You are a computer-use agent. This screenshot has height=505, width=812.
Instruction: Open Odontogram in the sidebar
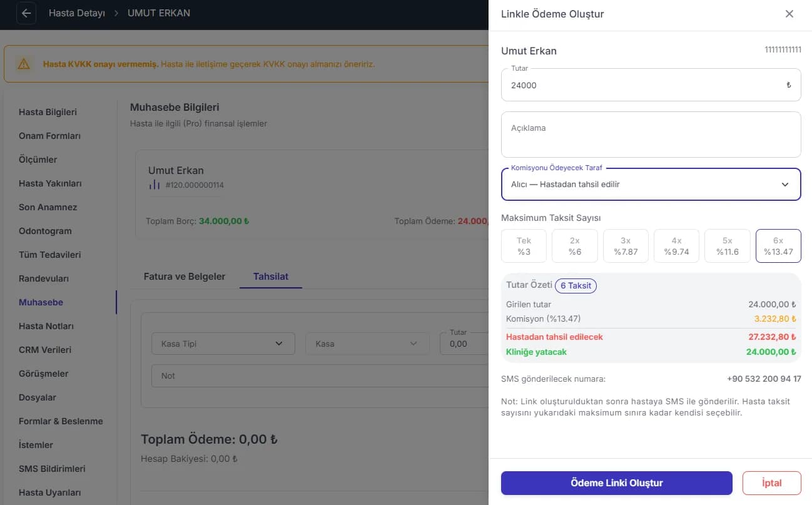(x=45, y=231)
